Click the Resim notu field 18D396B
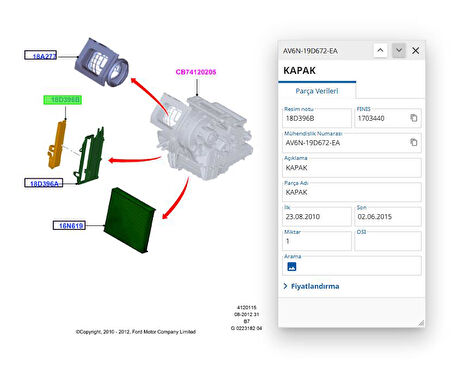This screenshot has width=452, height=367. tap(317, 118)
